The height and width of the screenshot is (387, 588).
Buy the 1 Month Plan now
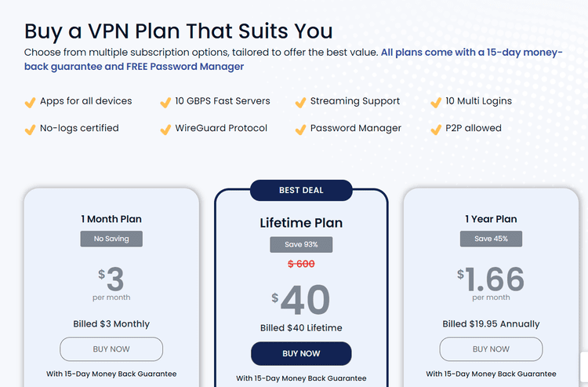coord(111,349)
